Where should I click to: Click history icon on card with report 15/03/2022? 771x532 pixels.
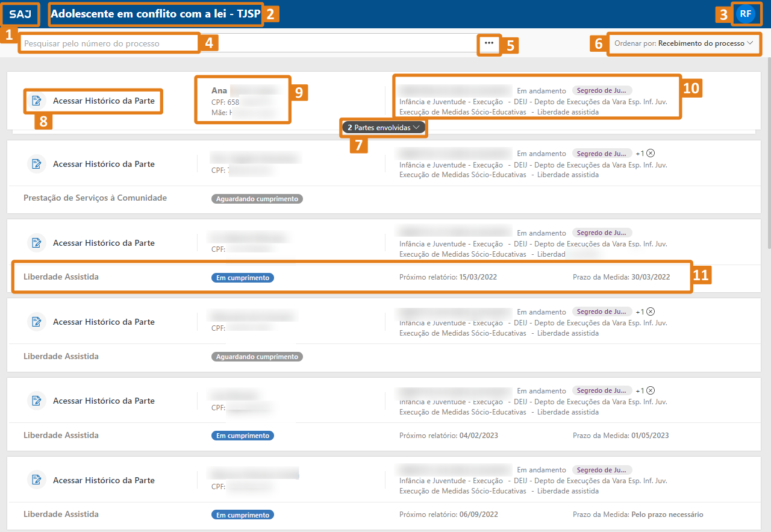(x=37, y=243)
